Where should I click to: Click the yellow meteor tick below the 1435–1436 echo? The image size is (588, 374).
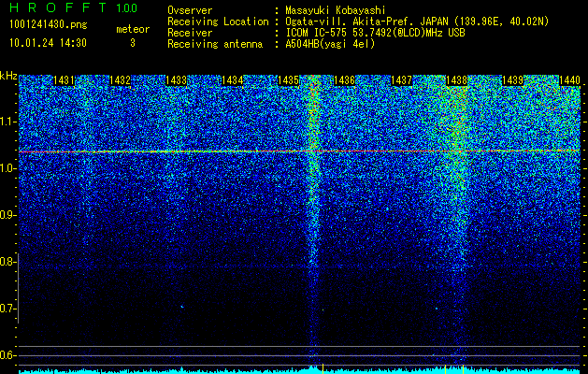(323, 367)
